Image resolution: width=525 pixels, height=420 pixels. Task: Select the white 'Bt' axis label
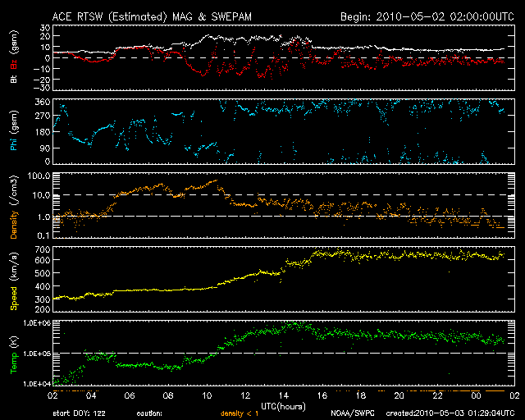[14, 79]
